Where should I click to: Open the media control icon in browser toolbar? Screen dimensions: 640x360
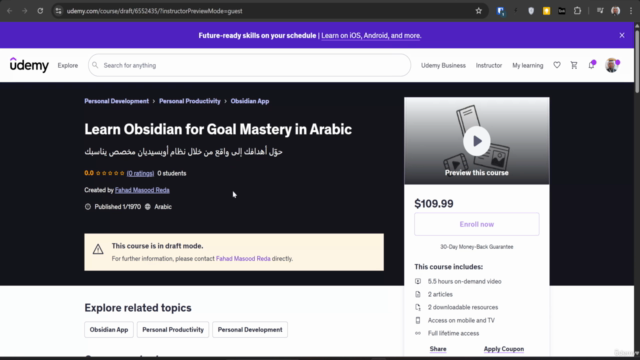coord(600,11)
